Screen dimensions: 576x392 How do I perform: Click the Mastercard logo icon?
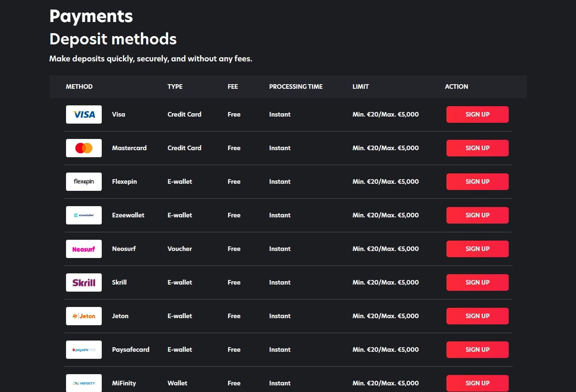(84, 148)
